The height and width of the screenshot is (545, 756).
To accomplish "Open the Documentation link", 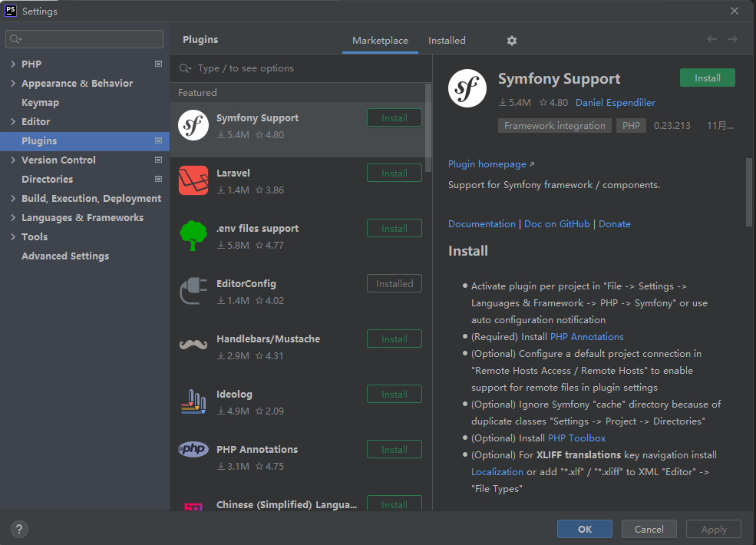I will click(482, 224).
